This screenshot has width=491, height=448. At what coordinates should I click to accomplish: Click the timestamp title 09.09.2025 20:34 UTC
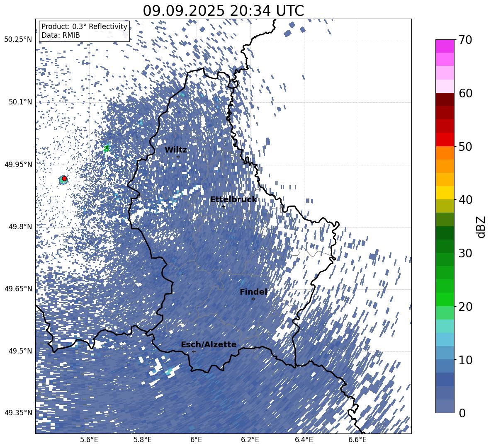tap(223, 11)
